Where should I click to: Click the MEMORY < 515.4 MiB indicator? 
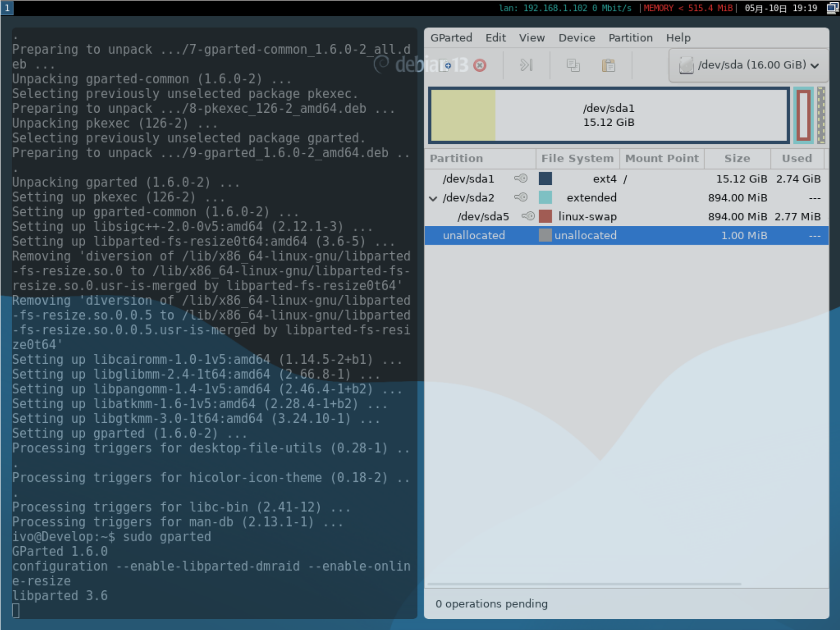(x=688, y=8)
